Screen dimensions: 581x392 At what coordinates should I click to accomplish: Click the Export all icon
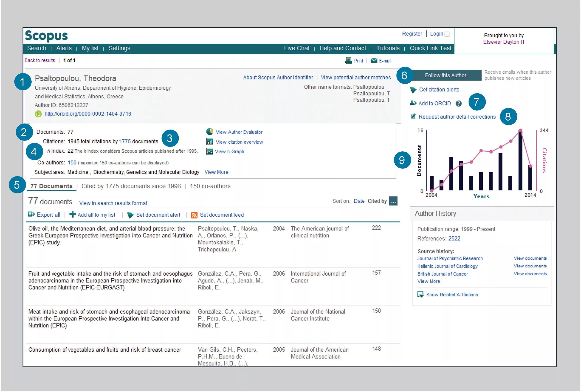[31, 215]
